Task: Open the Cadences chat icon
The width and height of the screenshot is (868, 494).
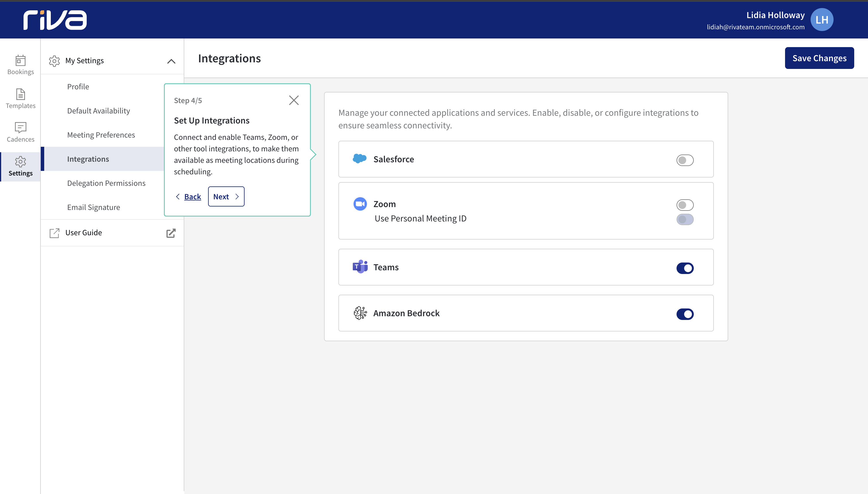Action: (20, 128)
